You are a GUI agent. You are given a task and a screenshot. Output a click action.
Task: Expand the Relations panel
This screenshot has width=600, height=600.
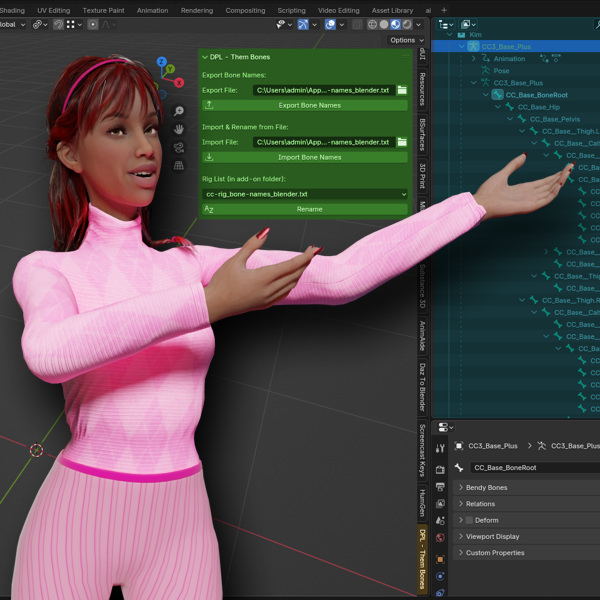pos(461,504)
